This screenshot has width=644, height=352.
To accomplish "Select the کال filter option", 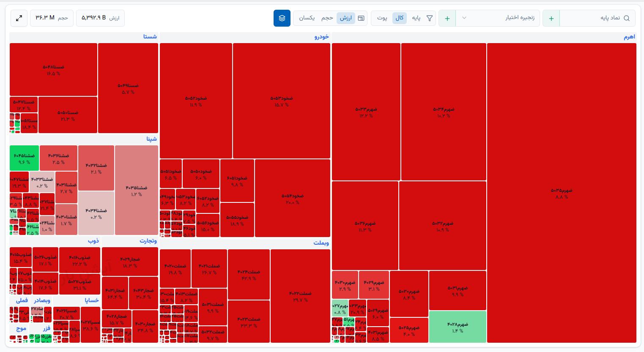I will point(400,18).
